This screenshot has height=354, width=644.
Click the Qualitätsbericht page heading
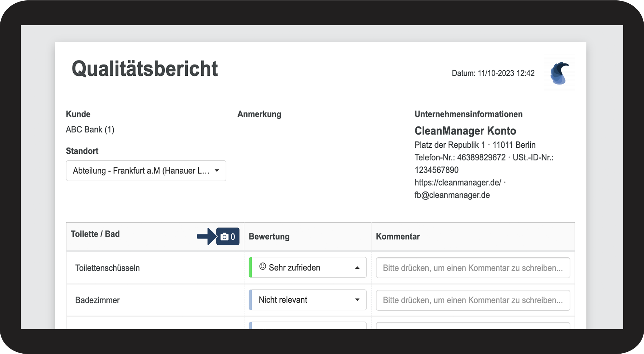click(x=145, y=69)
